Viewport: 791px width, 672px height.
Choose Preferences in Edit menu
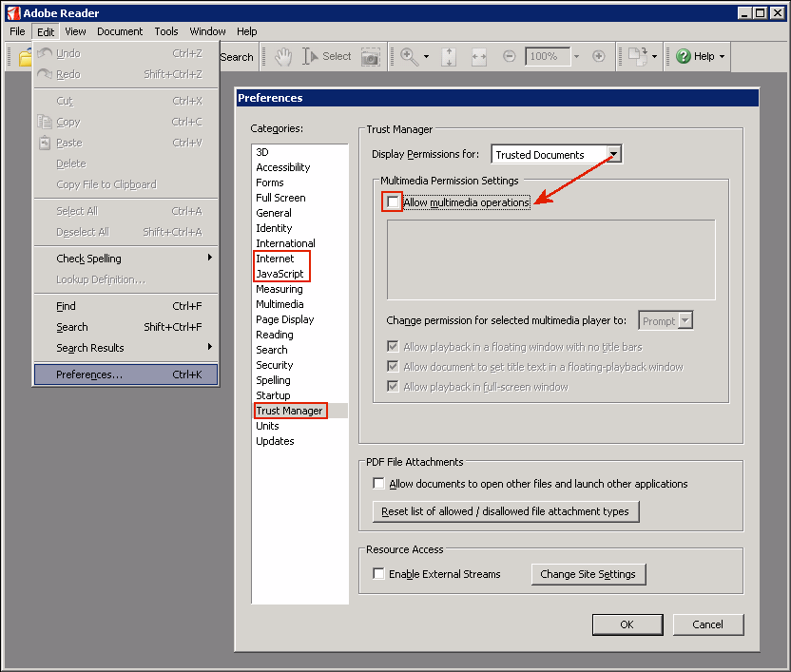126,374
